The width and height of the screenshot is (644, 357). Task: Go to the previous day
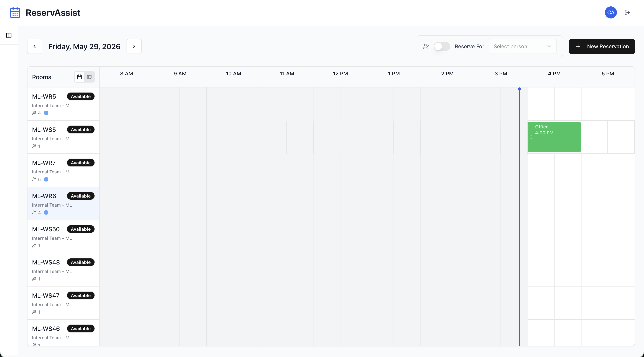pyautogui.click(x=35, y=46)
